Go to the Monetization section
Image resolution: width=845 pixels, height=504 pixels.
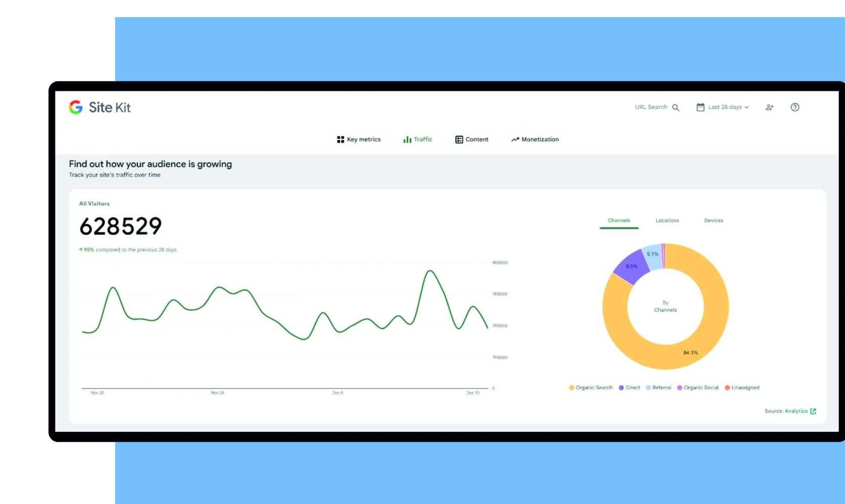point(535,139)
